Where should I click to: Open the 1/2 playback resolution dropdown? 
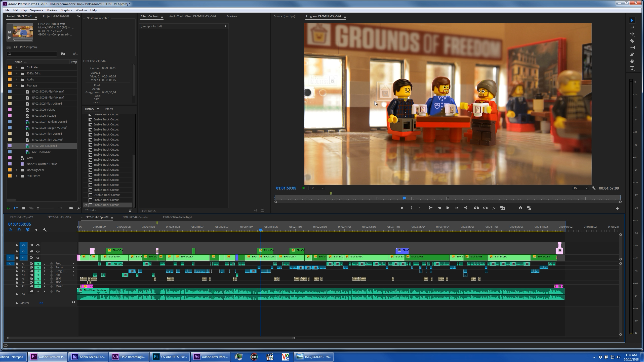coord(580,188)
